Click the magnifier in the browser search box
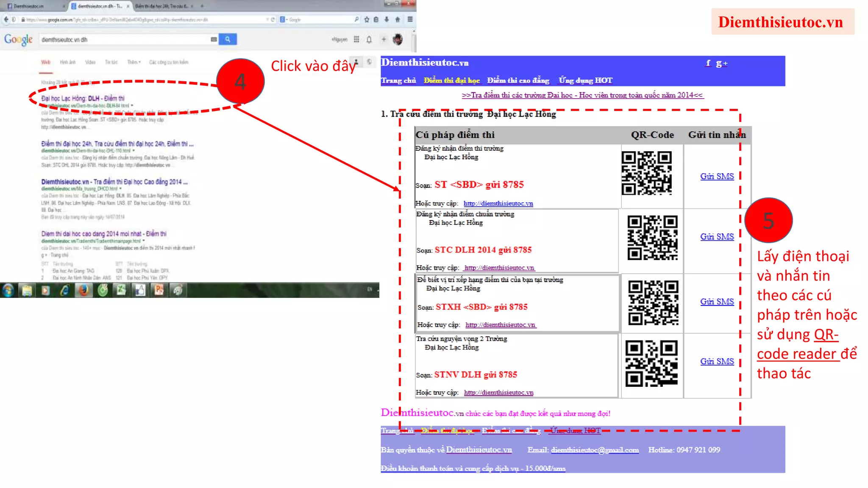The height and width of the screenshot is (488, 868). [x=356, y=19]
